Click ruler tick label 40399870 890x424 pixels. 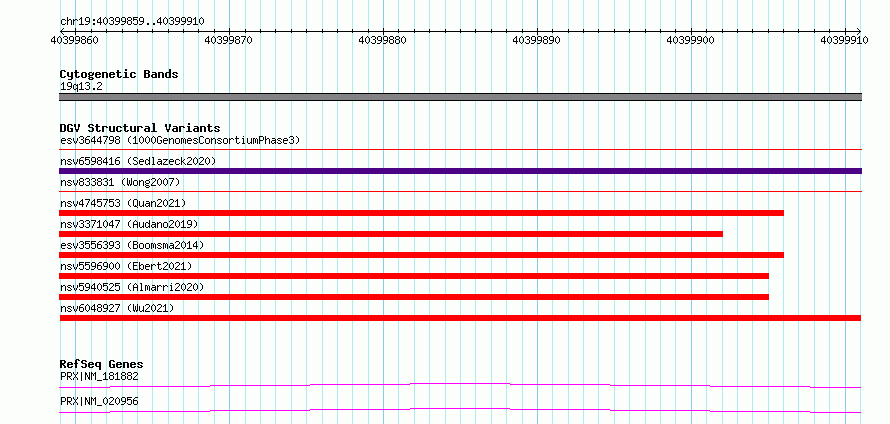pyautogui.click(x=229, y=40)
